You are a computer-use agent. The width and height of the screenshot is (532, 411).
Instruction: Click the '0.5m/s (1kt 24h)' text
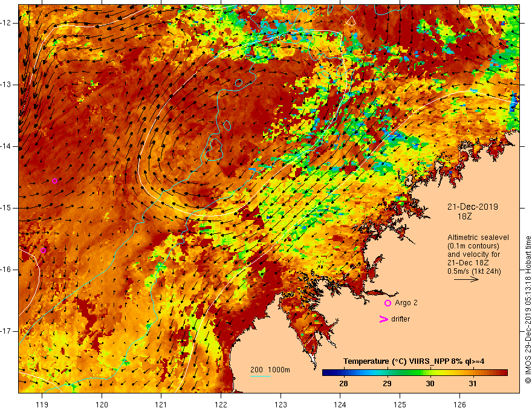point(474,271)
